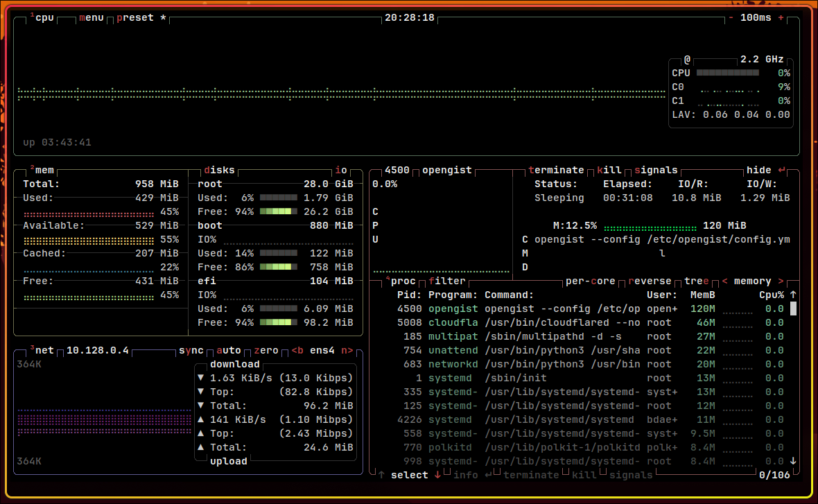Cycle the preset view option

[135, 17]
